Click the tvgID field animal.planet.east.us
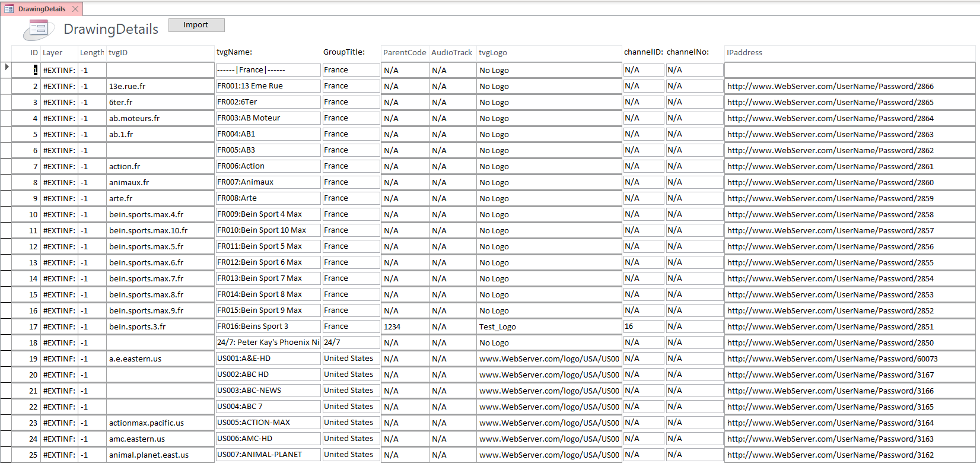 tap(160, 455)
